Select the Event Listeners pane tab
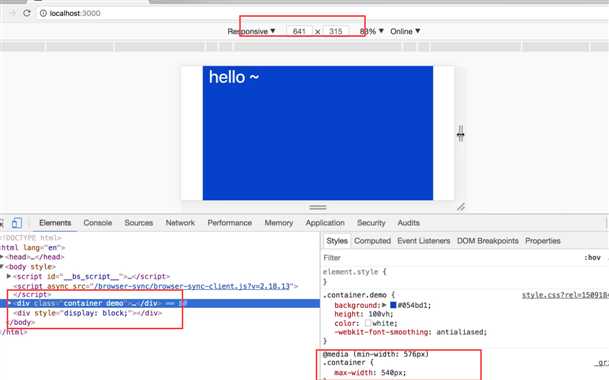 click(x=423, y=241)
